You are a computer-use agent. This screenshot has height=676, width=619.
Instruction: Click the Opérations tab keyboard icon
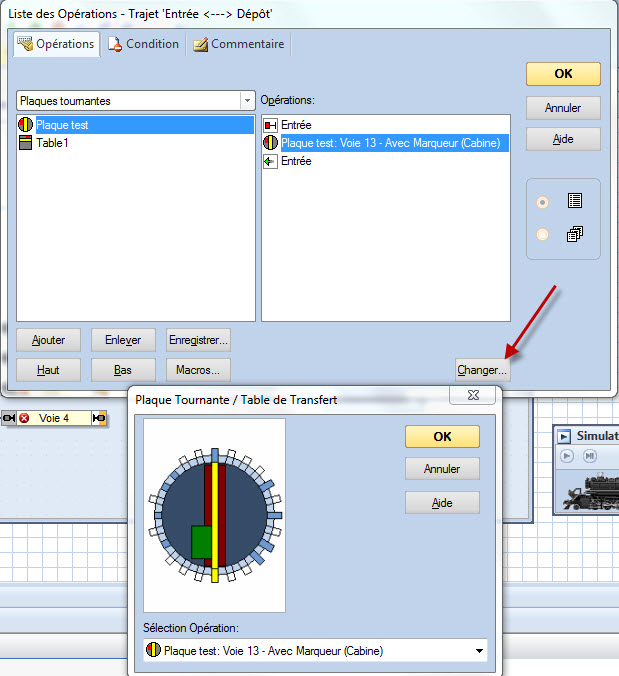coord(25,44)
